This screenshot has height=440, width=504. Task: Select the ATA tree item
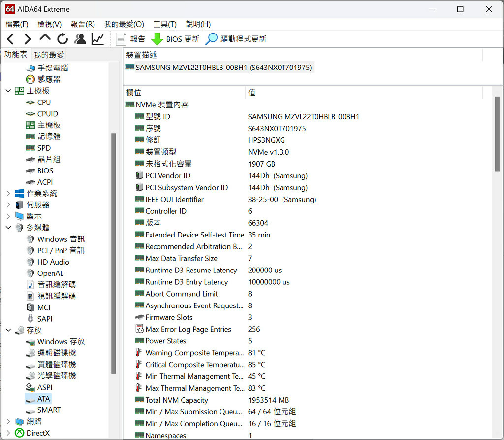pyautogui.click(x=38, y=399)
